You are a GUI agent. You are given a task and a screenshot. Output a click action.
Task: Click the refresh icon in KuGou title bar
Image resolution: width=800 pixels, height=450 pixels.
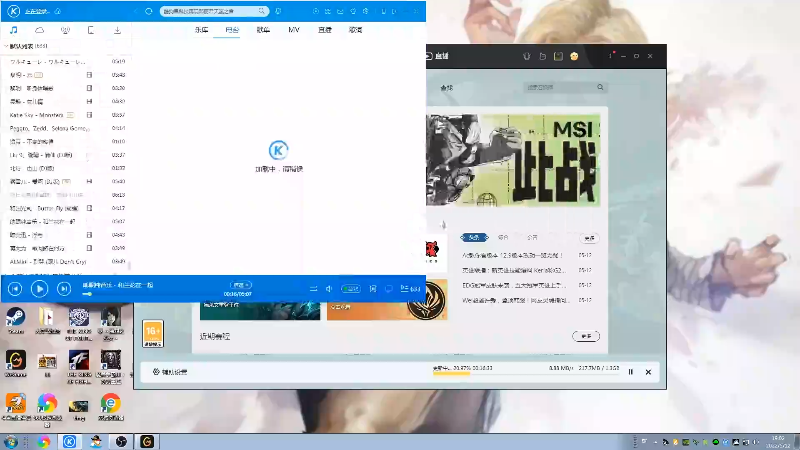(148, 11)
